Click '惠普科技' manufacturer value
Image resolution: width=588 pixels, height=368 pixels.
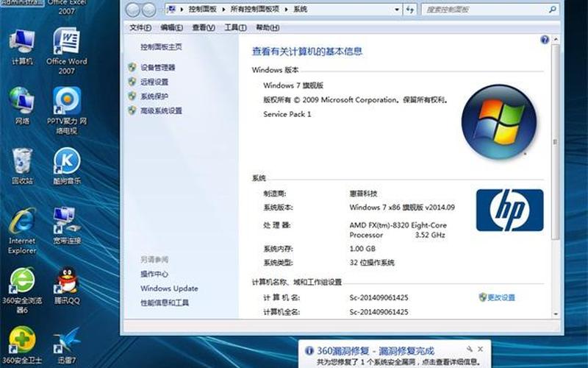click(x=363, y=194)
